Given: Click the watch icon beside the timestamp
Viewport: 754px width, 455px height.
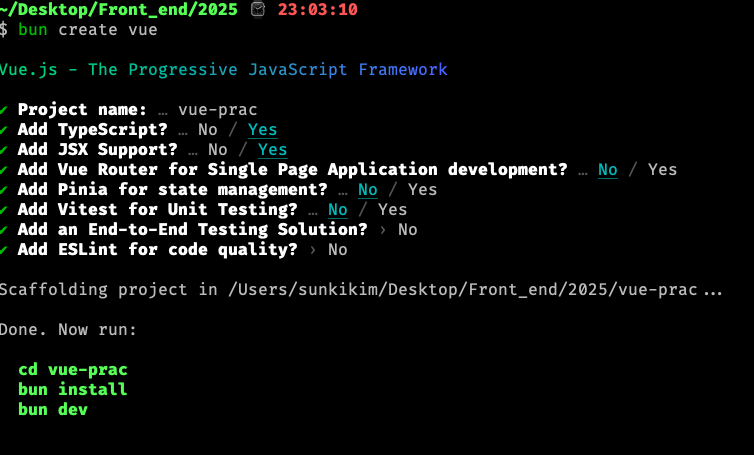Looking at the screenshot, I should [258, 9].
